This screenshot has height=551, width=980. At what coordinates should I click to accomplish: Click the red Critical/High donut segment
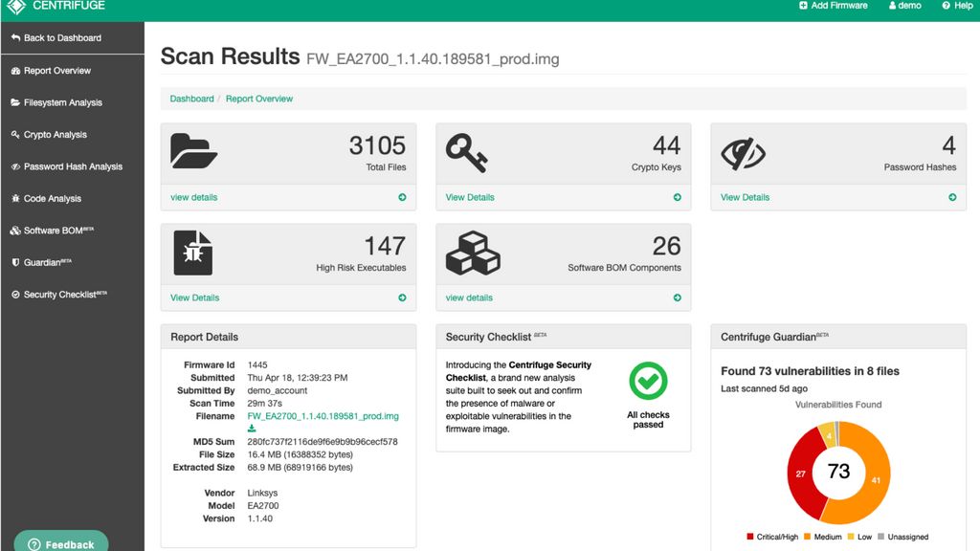point(803,472)
